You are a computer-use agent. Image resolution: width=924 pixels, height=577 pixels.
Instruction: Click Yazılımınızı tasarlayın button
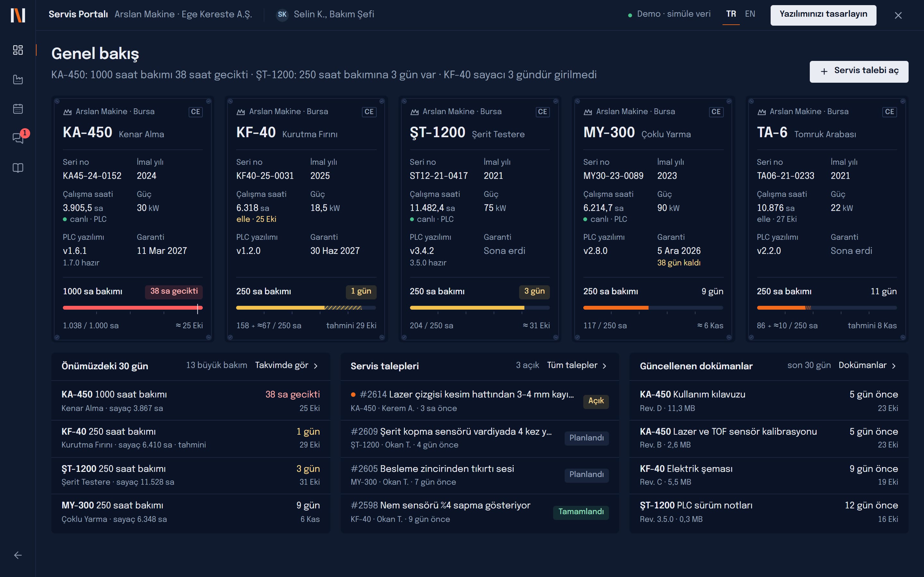click(823, 15)
